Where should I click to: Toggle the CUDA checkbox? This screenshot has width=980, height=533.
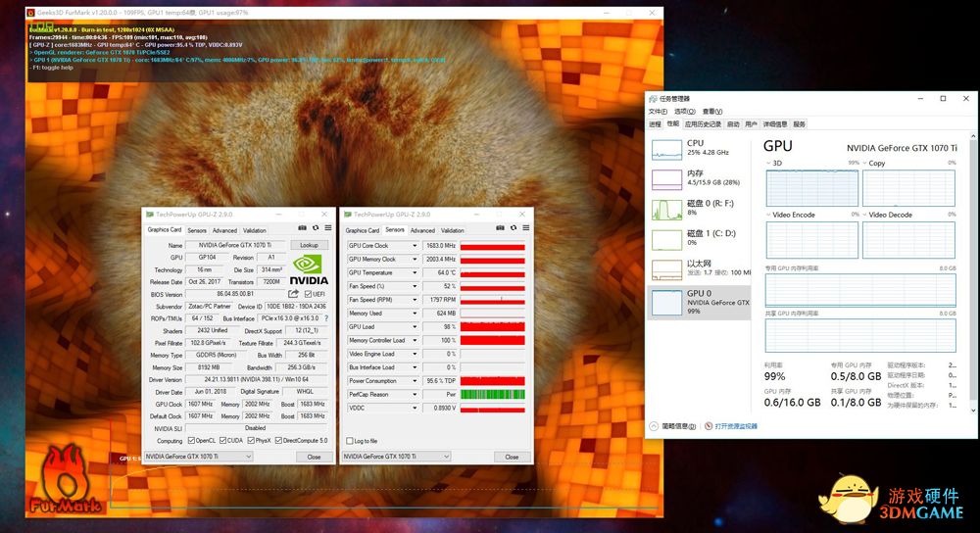[x=222, y=441]
